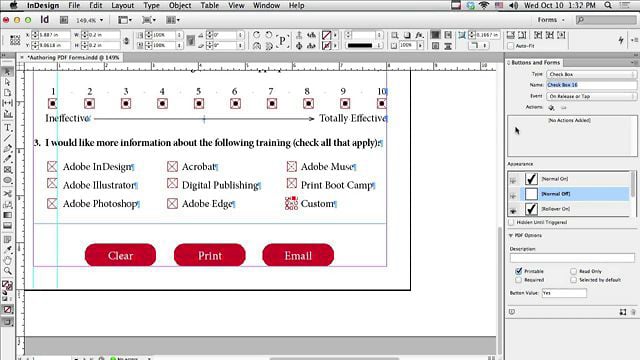Select the Pencil tool
The width and height of the screenshot is (640, 360).
tap(7, 159)
